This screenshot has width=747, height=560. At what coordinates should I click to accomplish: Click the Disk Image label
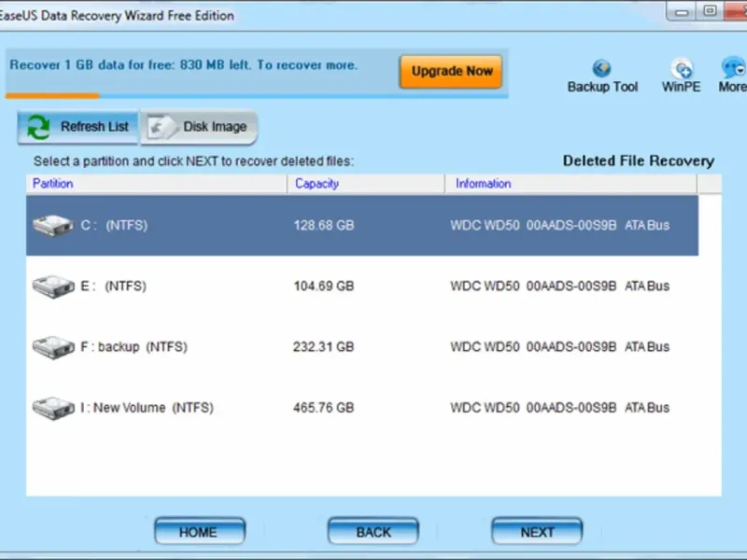click(215, 127)
